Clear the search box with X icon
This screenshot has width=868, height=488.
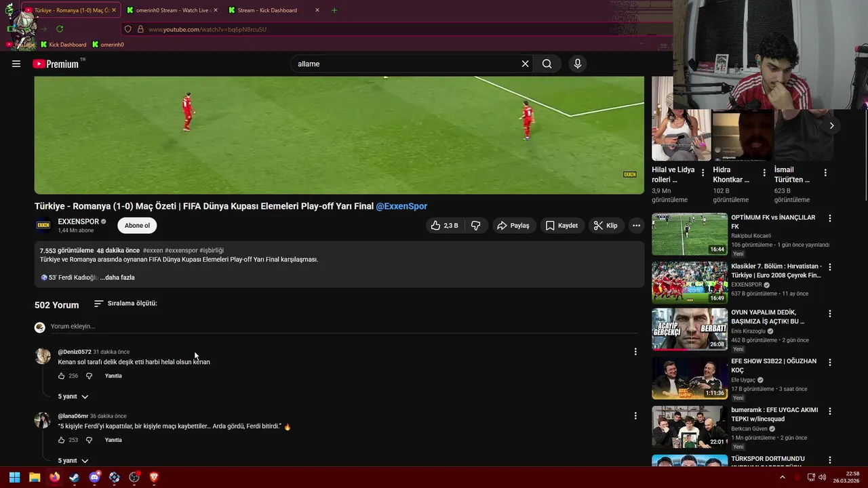click(525, 64)
